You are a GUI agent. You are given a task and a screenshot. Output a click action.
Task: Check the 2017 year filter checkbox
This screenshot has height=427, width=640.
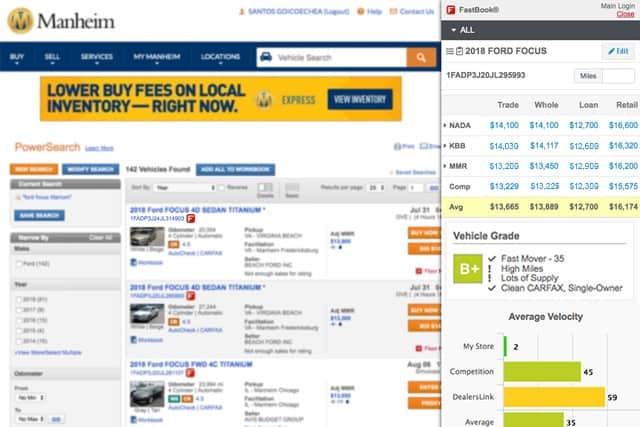[x=19, y=310]
